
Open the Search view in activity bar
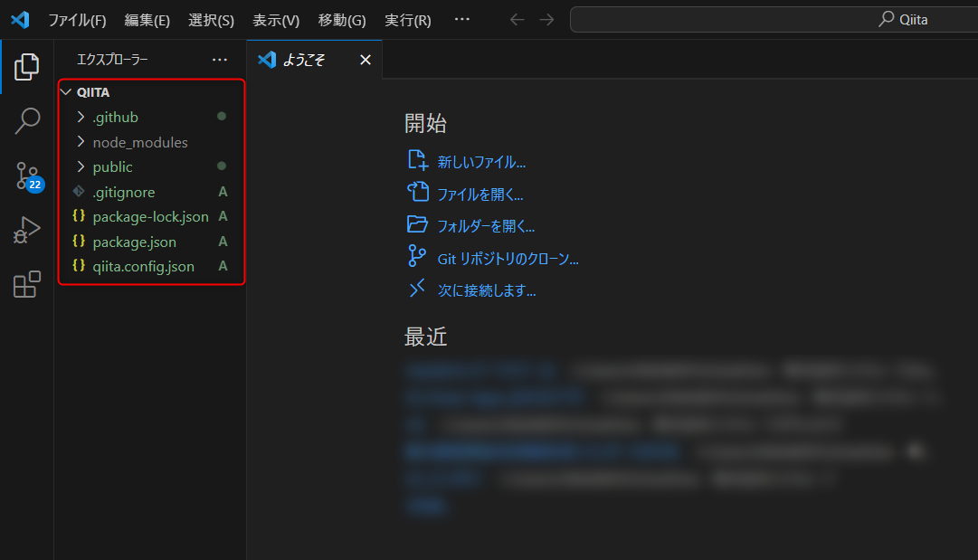click(x=27, y=121)
